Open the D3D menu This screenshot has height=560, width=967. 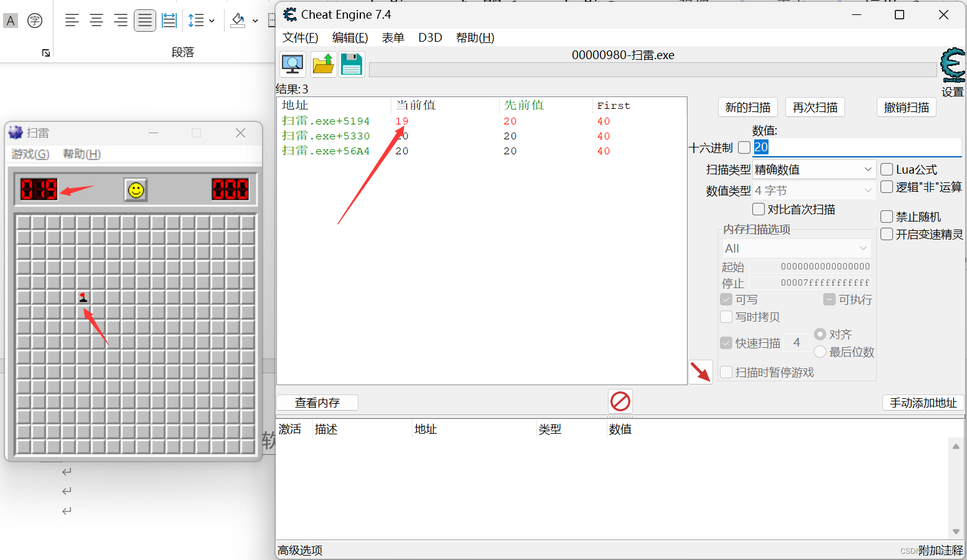[430, 37]
